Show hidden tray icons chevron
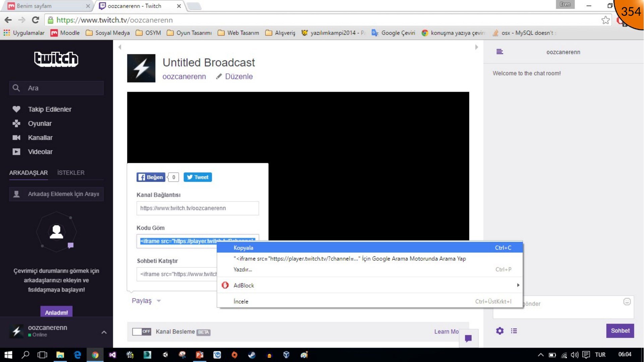This screenshot has height=362, width=644. tap(541, 355)
